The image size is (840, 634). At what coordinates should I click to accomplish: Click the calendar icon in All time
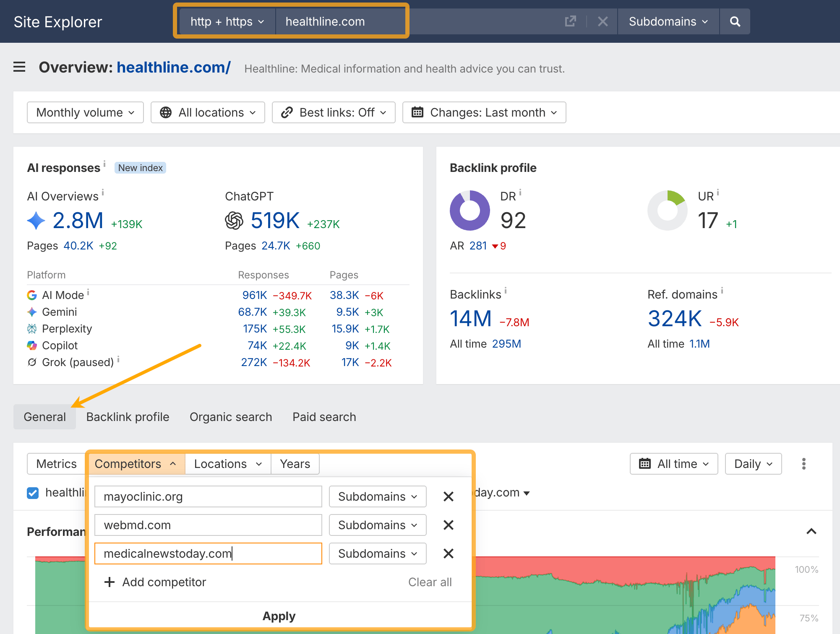pyautogui.click(x=645, y=464)
